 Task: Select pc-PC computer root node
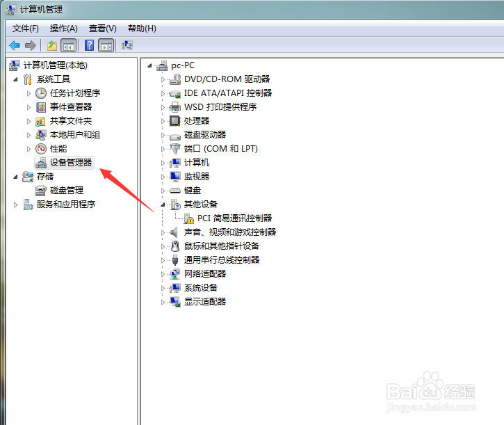[183, 65]
